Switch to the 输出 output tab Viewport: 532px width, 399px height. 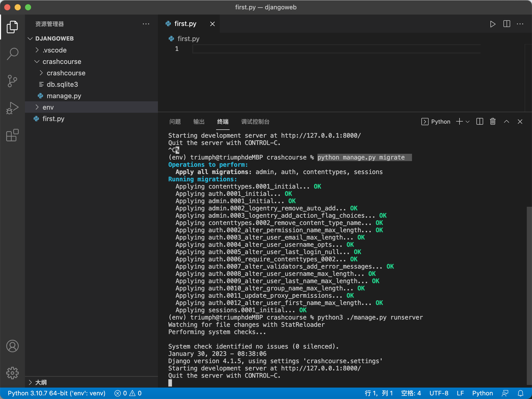tap(199, 122)
